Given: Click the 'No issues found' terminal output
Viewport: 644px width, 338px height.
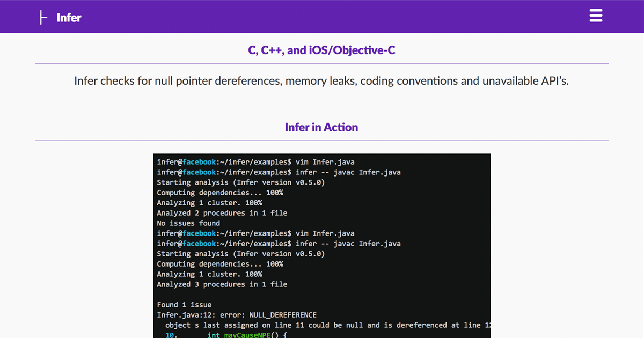Looking at the screenshot, I should point(188,223).
